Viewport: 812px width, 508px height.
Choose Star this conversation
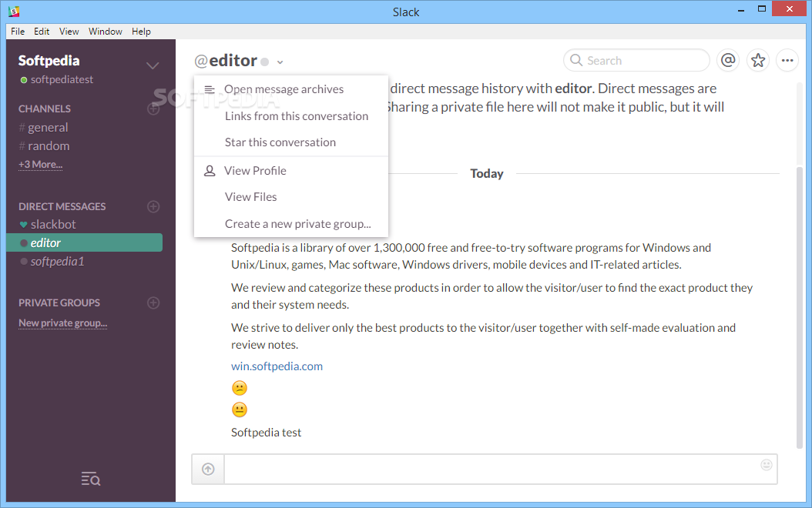pos(291,142)
